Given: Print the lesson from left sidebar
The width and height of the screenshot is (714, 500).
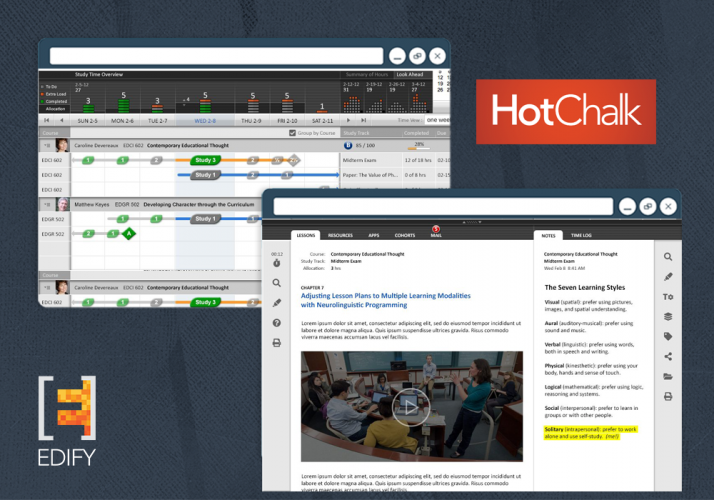Looking at the screenshot, I should 276,342.
